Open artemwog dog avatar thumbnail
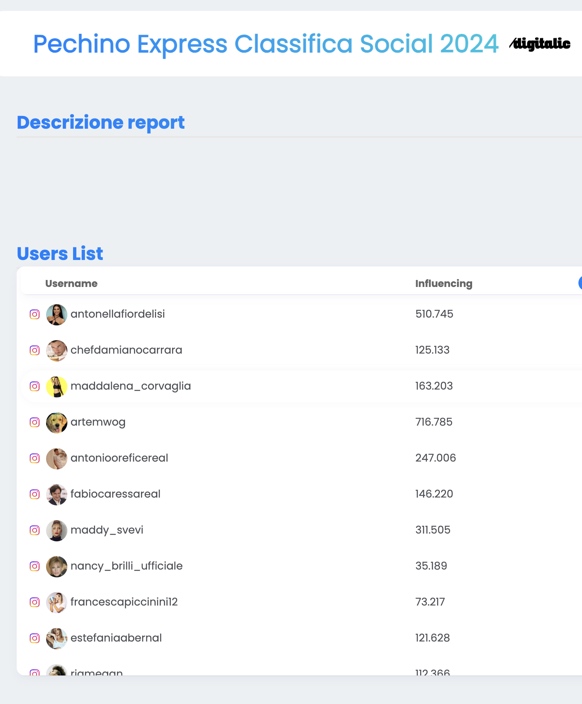 (57, 422)
